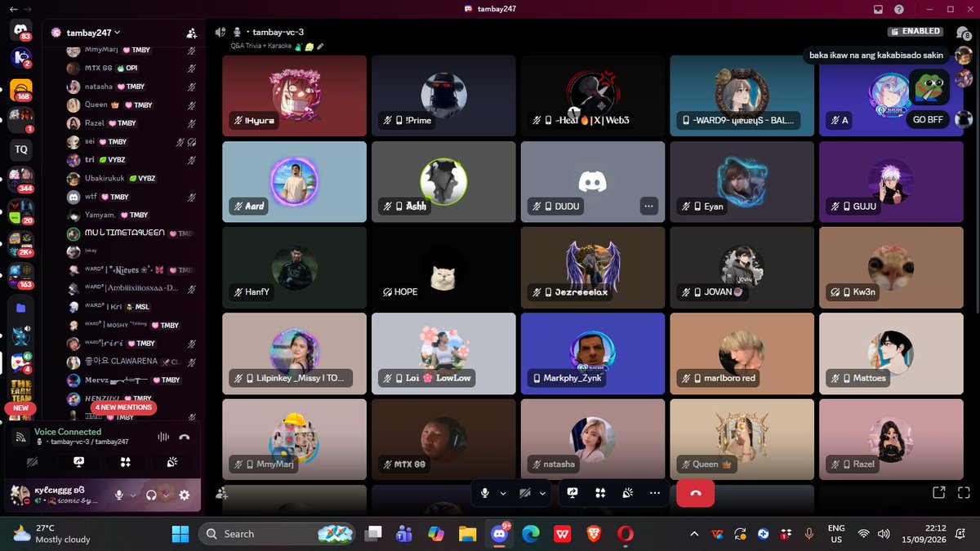Deafen with the headphones icon in user panel

click(x=151, y=495)
